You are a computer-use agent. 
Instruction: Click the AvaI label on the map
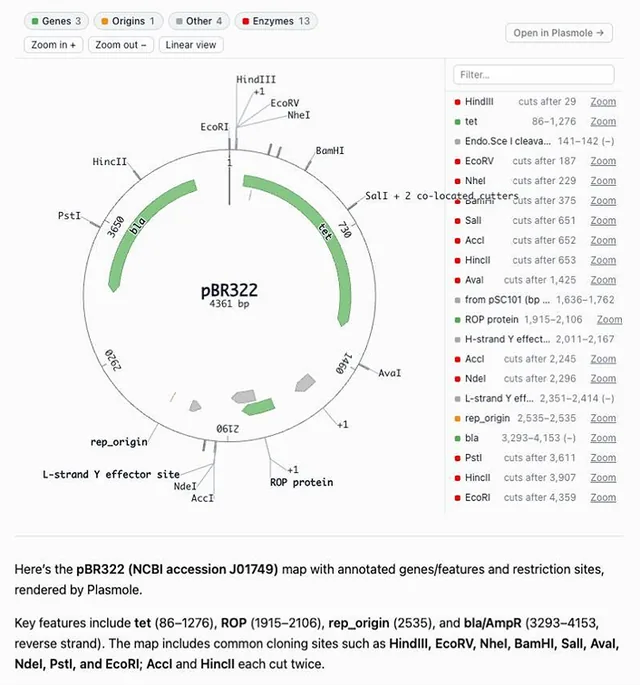pos(390,373)
